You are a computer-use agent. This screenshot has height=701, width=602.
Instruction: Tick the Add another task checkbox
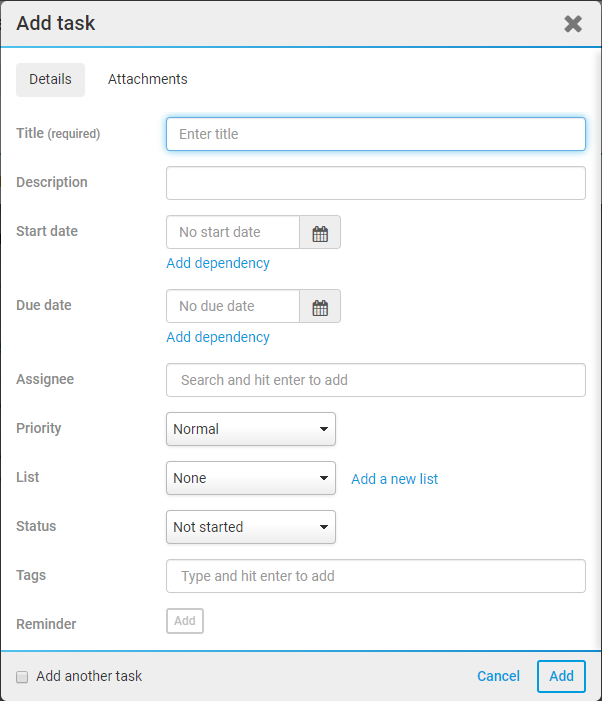(22, 677)
